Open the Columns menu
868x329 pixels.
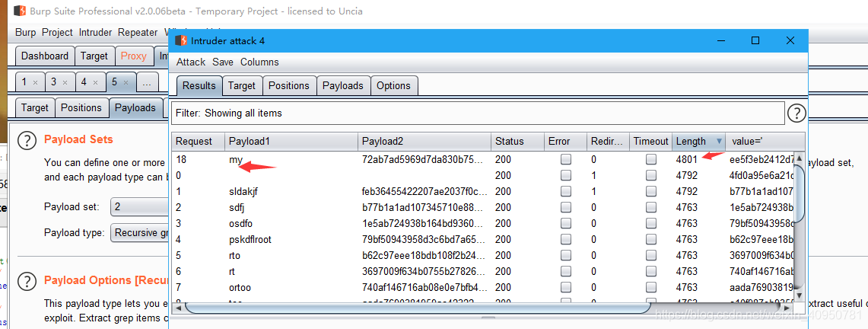(x=259, y=62)
